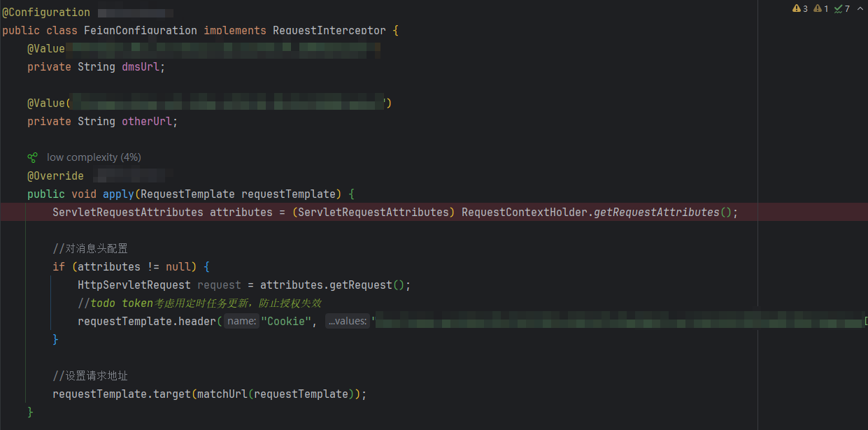868x430 pixels.
Task: Click the green checkmark showing 7 passed inspections
Action: pos(839,8)
